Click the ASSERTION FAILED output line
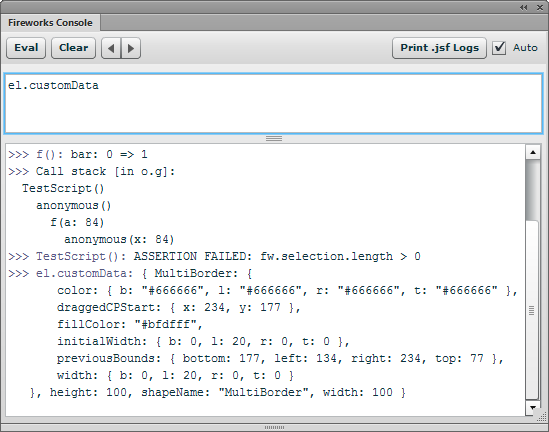The width and height of the screenshot is (549, 432). (214, 257)
